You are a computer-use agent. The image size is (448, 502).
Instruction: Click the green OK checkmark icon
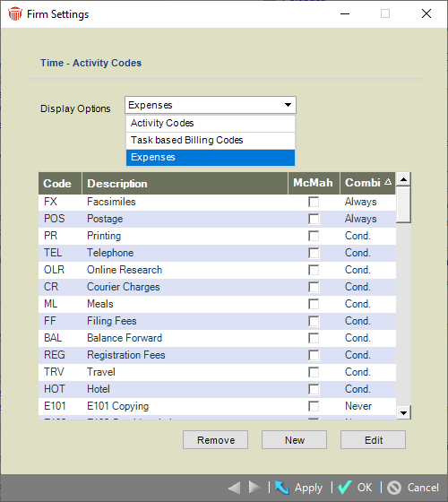(345, 488)
